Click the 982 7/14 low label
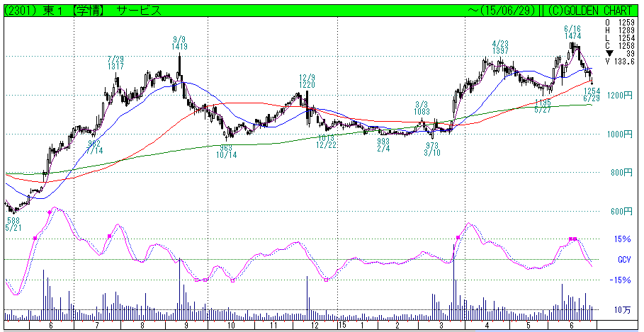Viewport: 644px width, 332px height. point(94,147)
